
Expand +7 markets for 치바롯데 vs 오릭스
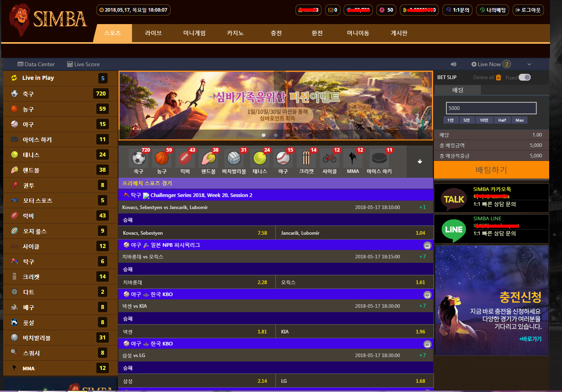(422, 257)
